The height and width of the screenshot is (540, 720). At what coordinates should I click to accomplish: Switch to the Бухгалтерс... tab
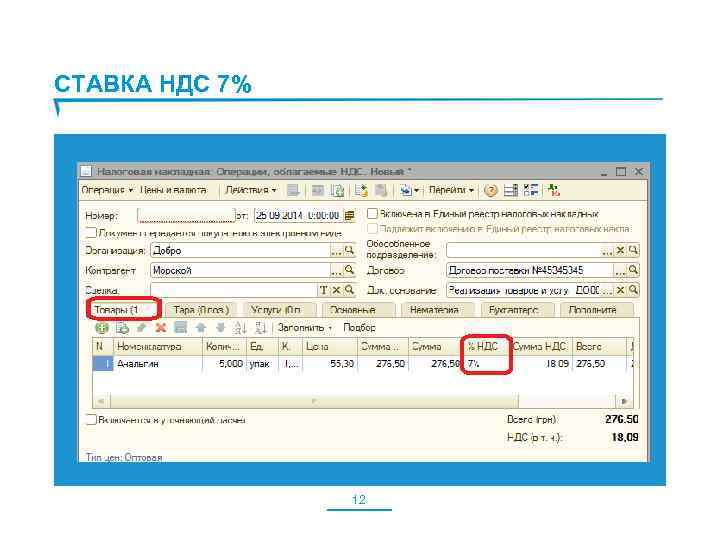[517, 310]
